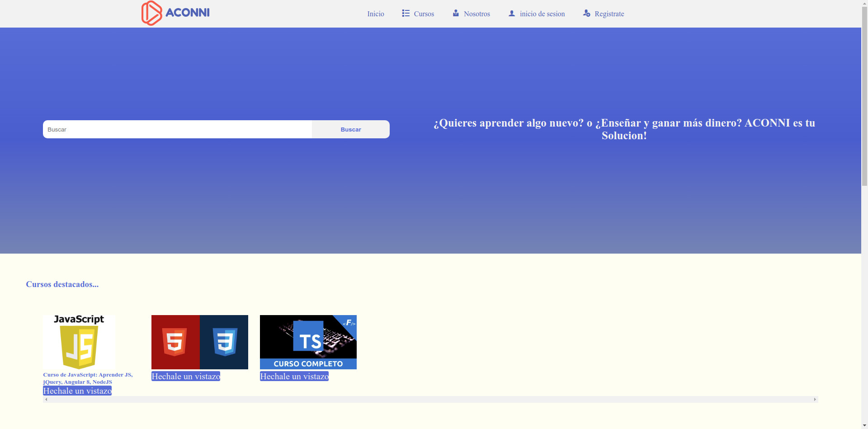The width and height of the screenshot is (868, 429).
Task: Click the add-user icon beside Registrate
Action: coord(587,13)
